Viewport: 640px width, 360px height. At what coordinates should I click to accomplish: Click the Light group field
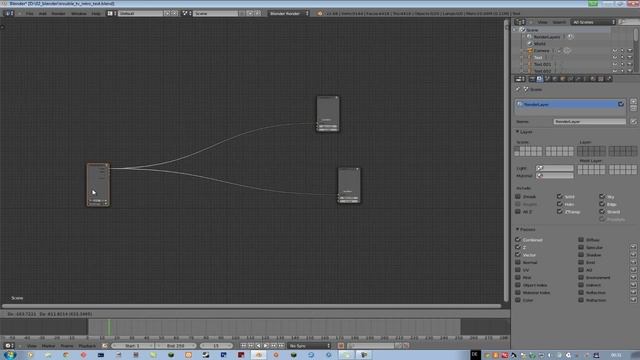pos(555,168)
